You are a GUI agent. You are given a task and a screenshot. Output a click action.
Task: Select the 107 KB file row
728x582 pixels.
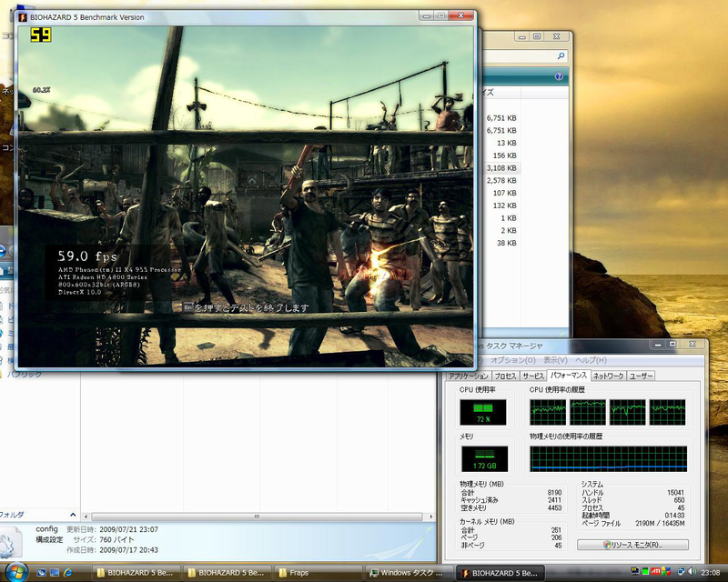pyautogui.click(x=501, y=193)
